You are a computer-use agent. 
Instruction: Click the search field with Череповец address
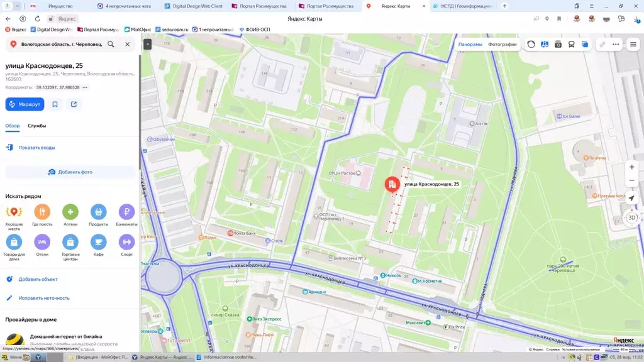click(x=61, y=45)
